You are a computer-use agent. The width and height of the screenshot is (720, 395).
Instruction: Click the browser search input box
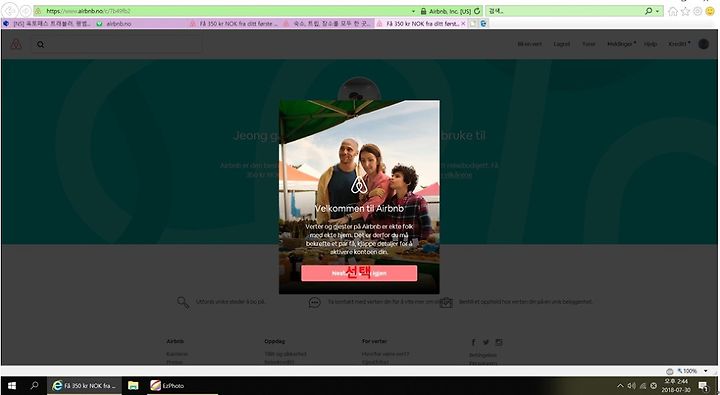coord(564,11)
